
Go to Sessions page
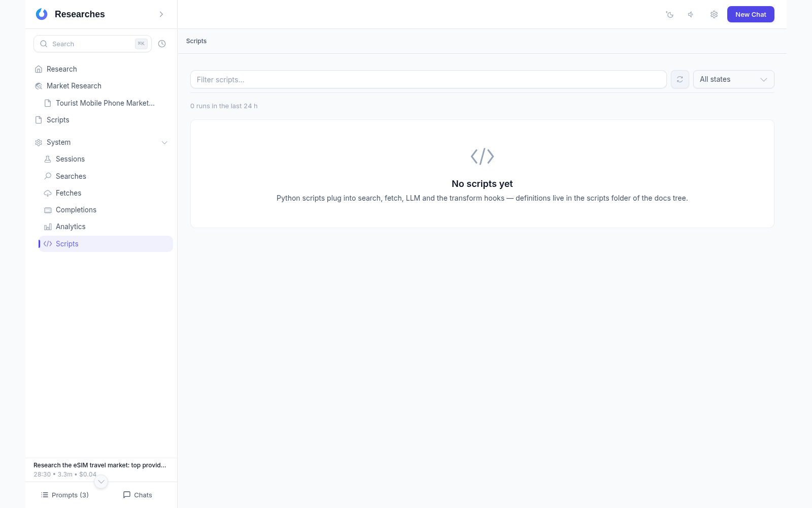(x=106, y=159)
